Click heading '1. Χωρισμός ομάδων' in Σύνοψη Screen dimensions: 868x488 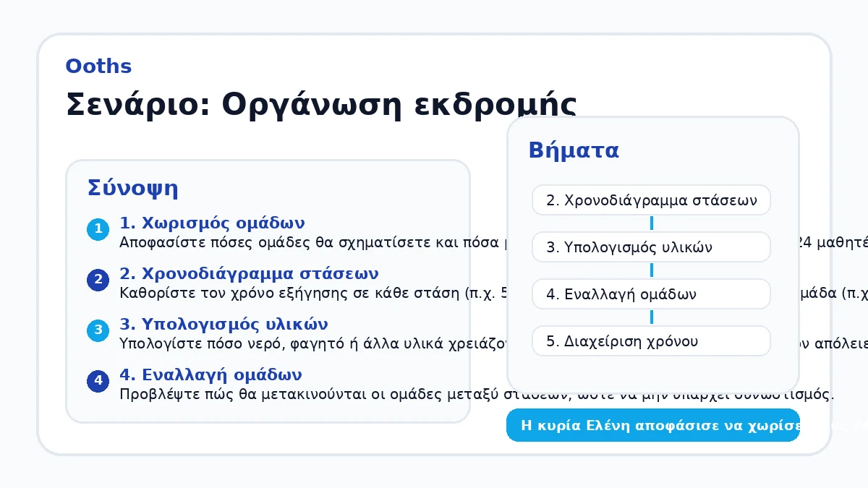tap(212, 223)
